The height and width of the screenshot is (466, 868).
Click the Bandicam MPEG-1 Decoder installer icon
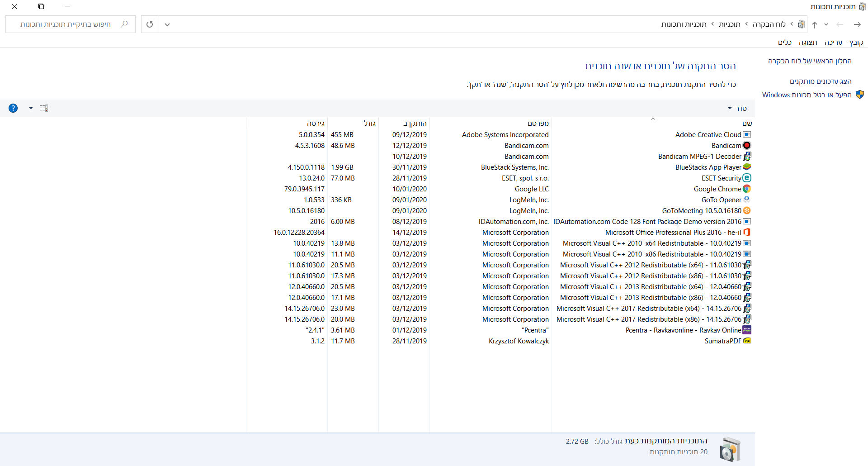pyautogui.click(x=747, y=156)
